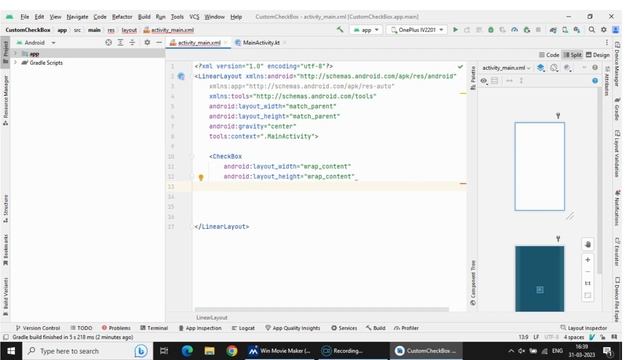Expand the app module tree node
This screenshot has width=640, height=360.
pos(16,53)
